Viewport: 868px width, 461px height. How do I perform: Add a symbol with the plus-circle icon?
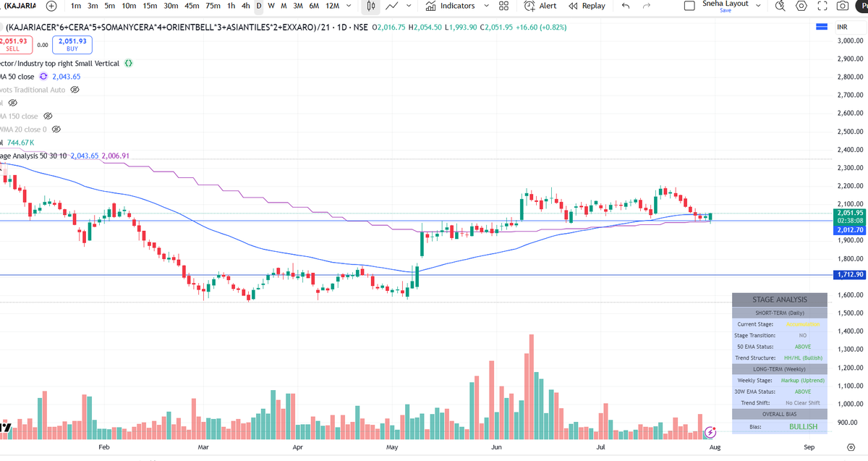[x=51, y=6]
